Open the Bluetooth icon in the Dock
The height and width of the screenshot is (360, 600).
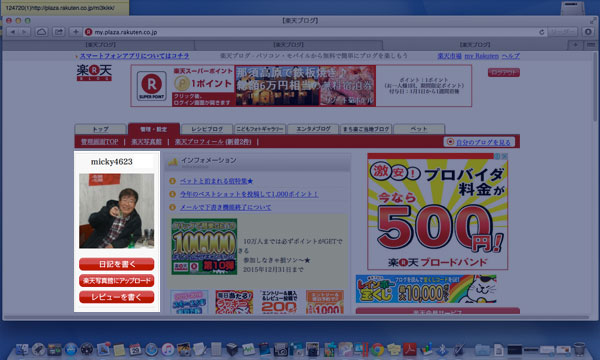[x=442, y=349]
